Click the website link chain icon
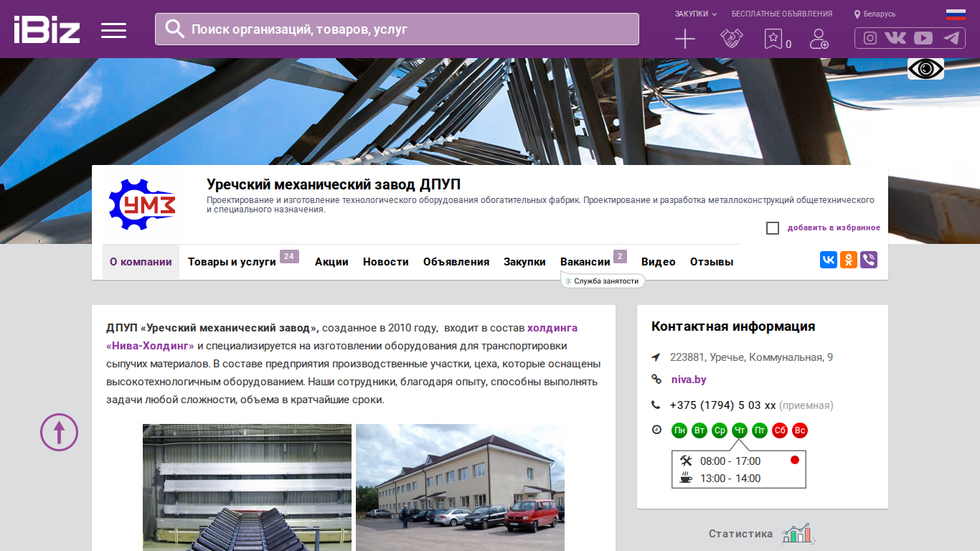 pyautogui.click(x=656, y=380)
